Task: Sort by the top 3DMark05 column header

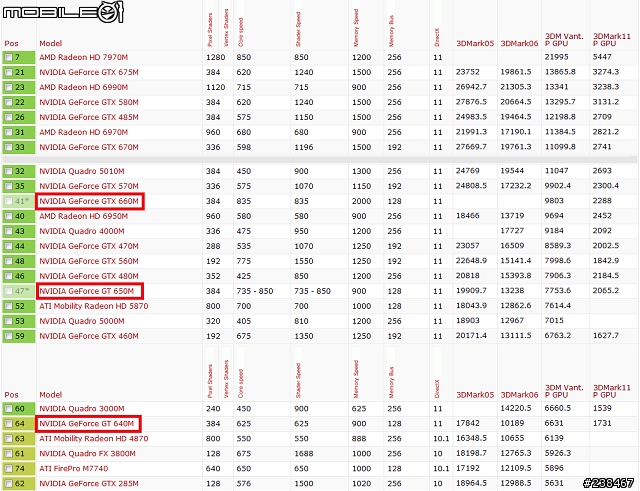Action: tap(475, 43)
